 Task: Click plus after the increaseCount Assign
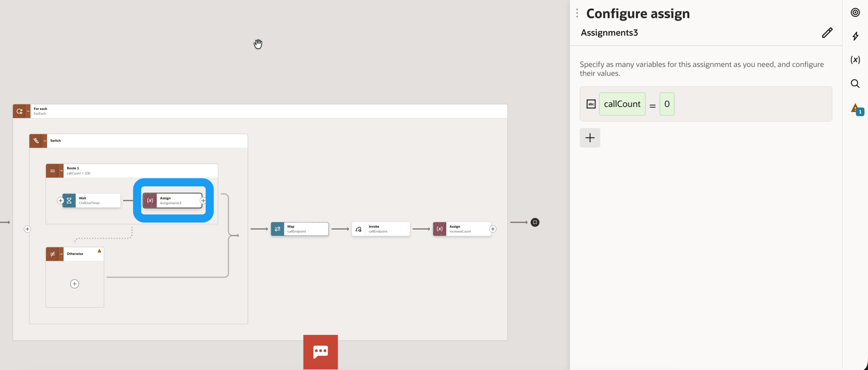pyautogui.click(x=493, y=229)
